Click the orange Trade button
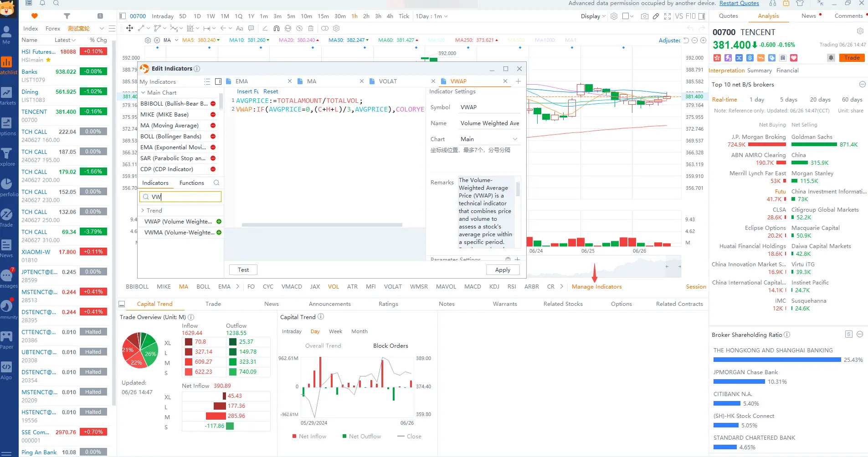The width and height of the screenshot is (868, 457). tap(852, 58)
